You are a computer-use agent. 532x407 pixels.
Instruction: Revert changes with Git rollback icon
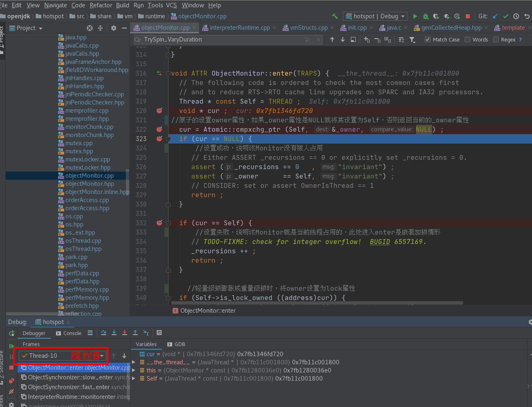click(x=527, y=16)
